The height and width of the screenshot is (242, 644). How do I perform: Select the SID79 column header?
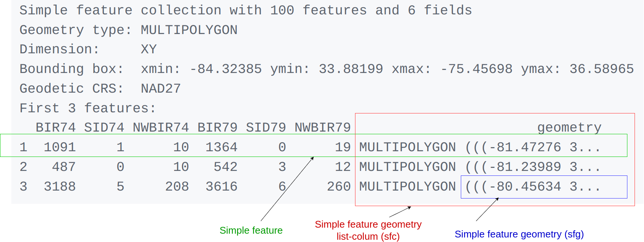pos(266,127)
